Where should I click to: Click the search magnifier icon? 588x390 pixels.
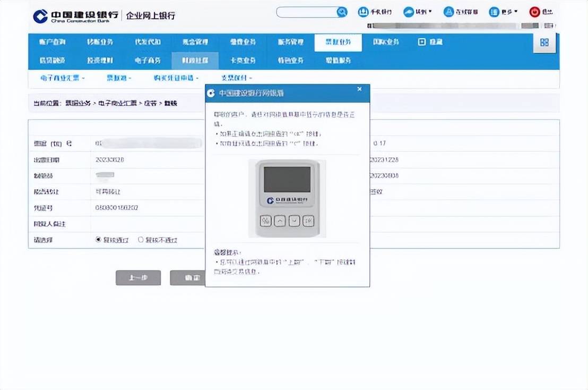coord(342,12)
